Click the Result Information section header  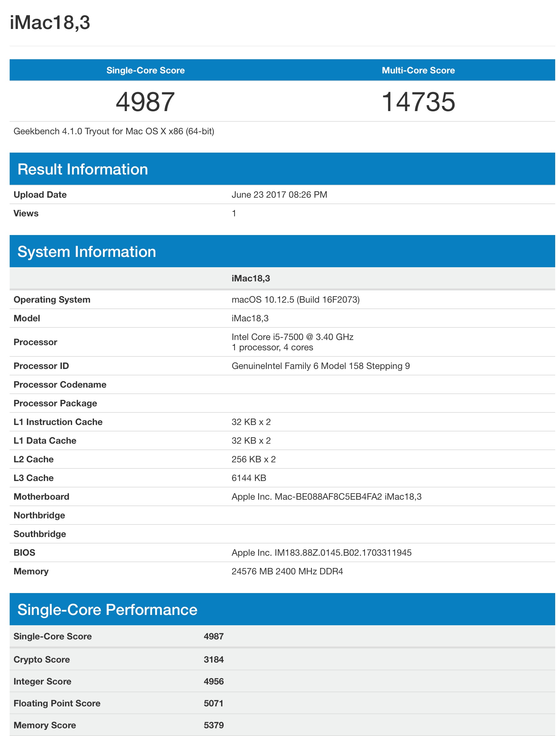pyautogui.click(x=282, y=169)
